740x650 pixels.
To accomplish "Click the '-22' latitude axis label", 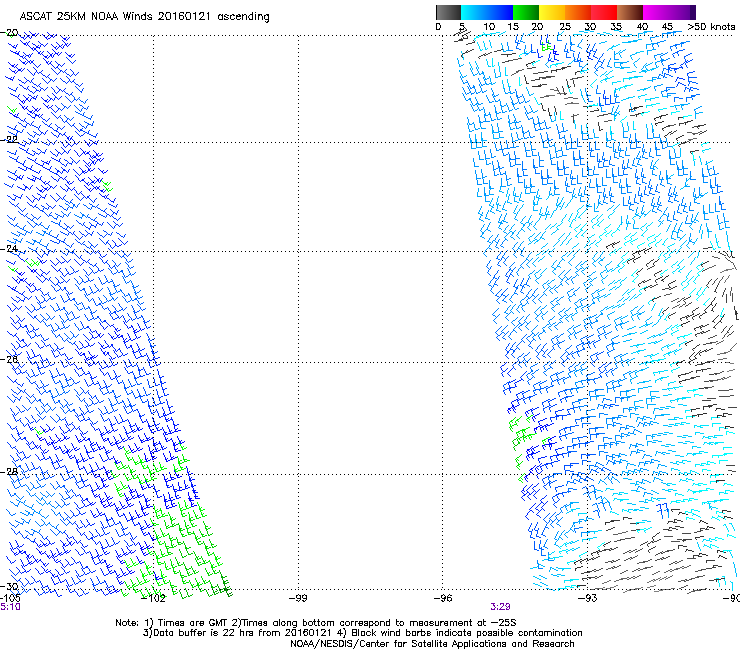I will coord(11,139).
